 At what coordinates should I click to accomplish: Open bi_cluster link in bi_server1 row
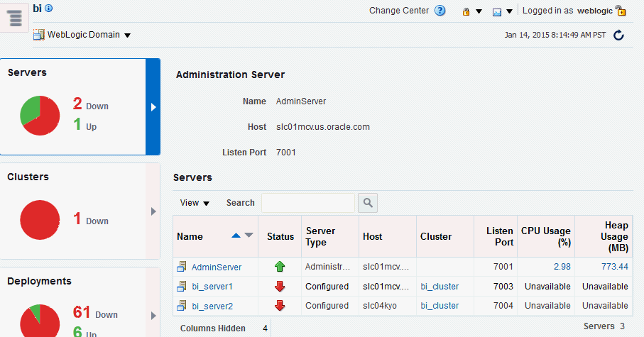pyautogui.click(x=440, y=287)
